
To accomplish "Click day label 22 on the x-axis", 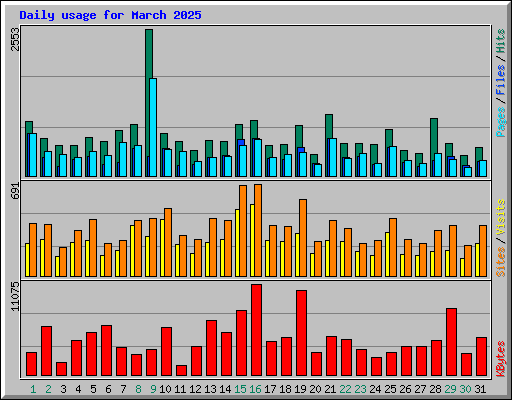I will click(345, 389).
